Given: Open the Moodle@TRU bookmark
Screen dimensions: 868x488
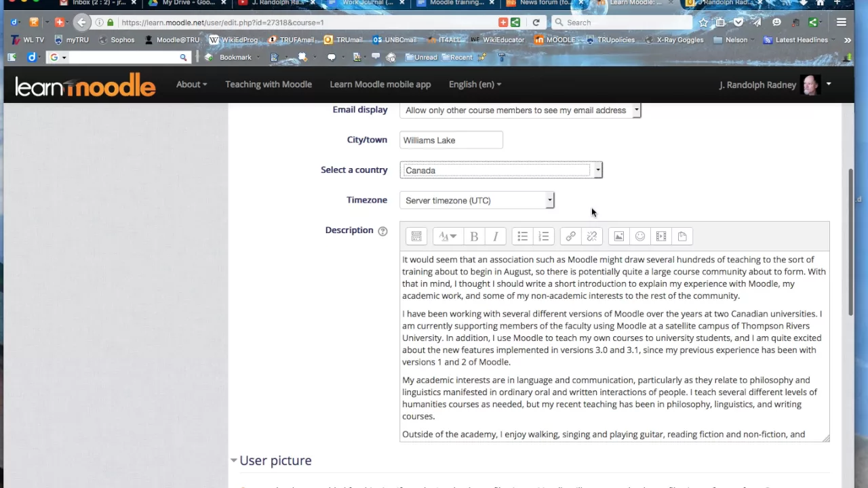Looking at the screenshot, I should [172, 40].
